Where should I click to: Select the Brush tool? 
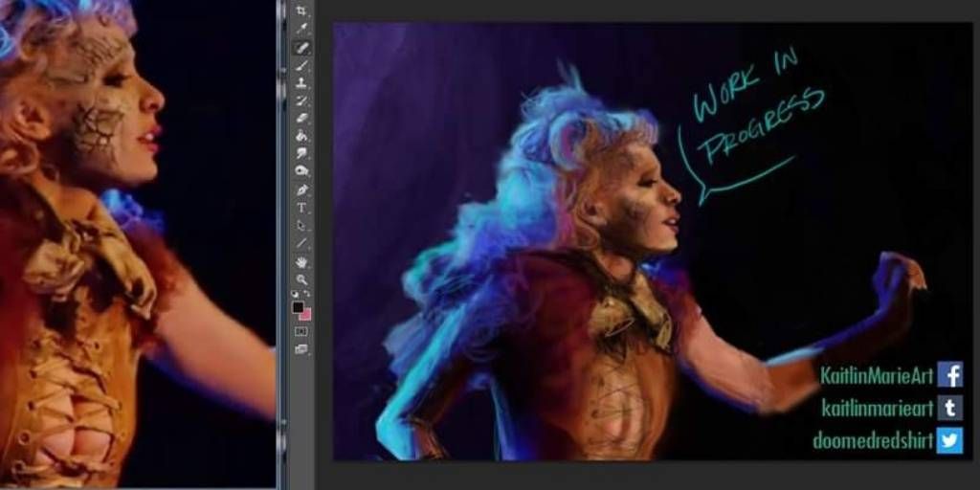click(x=301, y=64)
